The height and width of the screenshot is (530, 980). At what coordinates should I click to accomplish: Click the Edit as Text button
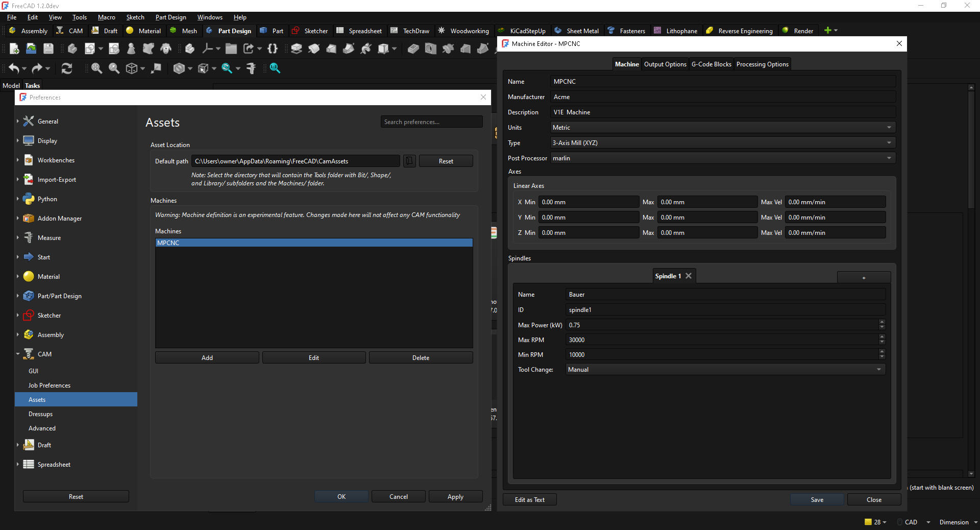529,500
